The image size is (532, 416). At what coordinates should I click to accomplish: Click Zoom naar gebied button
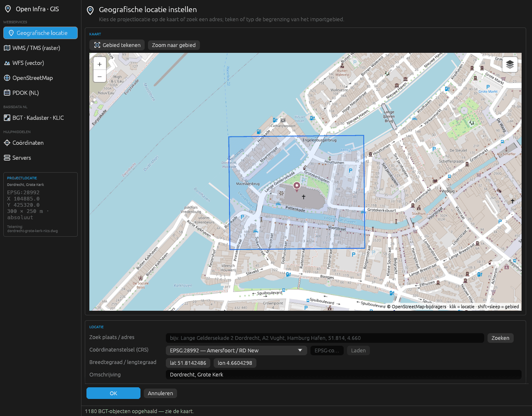[174, 45]
